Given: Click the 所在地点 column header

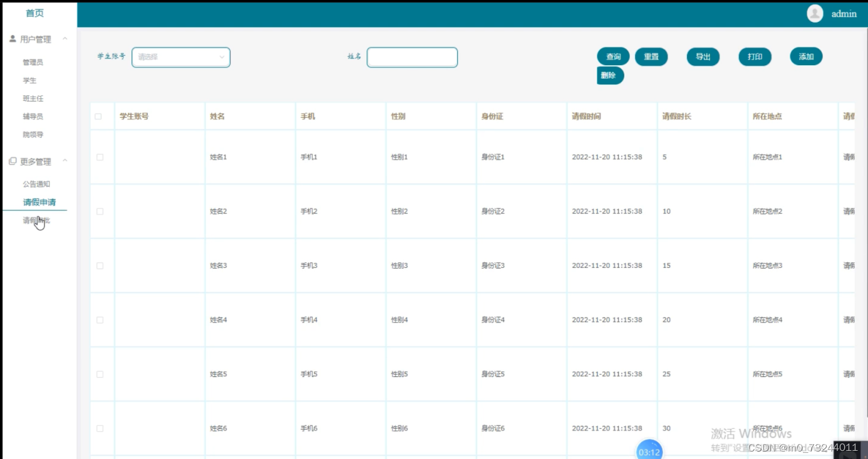Looking at the screenshot, I should click(x=767, y=116).
